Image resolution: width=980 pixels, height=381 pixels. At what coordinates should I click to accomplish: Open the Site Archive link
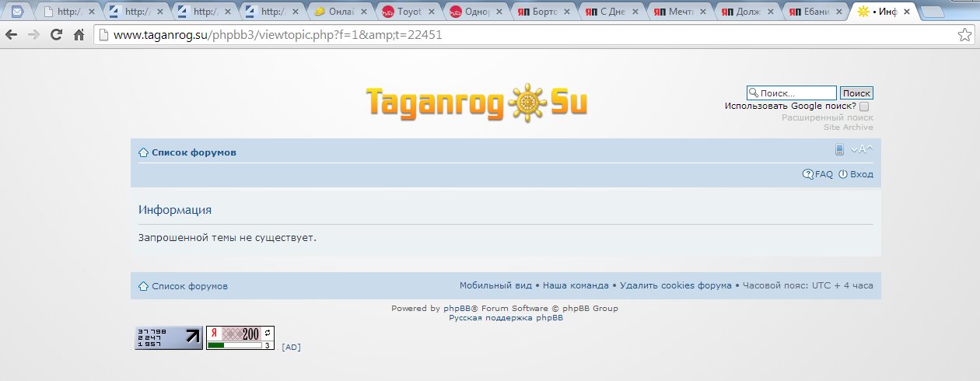849,127
